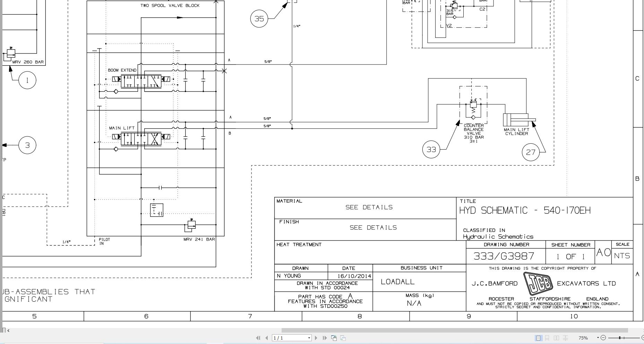The image size is (644, 344).
Task: Click callout balloon 35
Action: tap(259, 19)
